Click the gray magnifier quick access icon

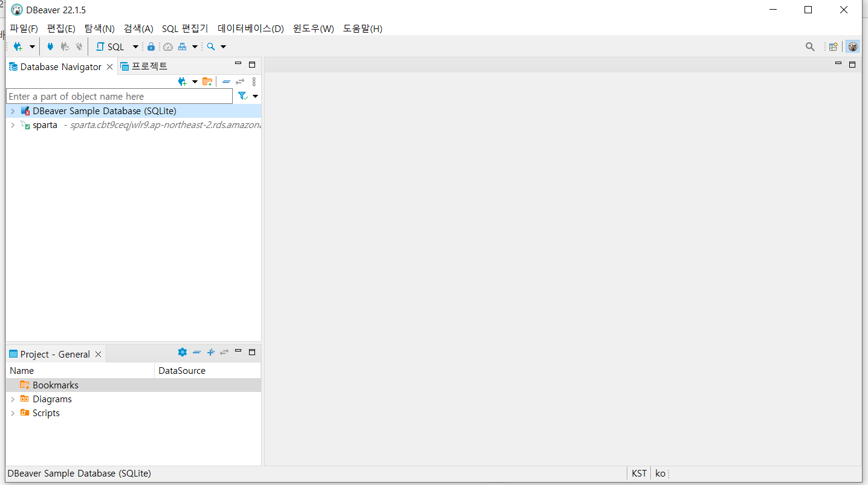[x=810, y=47]
